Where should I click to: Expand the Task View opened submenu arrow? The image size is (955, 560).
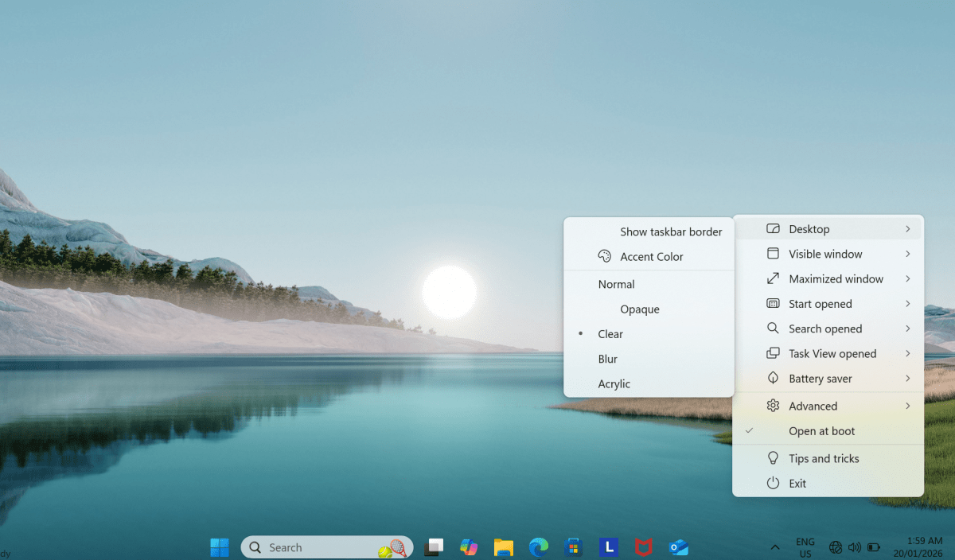click(907, 353)
